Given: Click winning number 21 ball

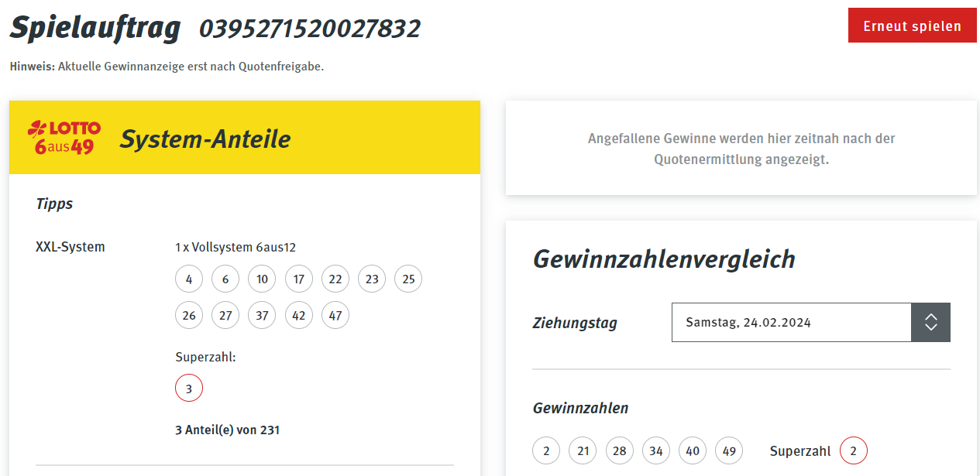Looking at the screenshot, I should click(x=583, y=450).
